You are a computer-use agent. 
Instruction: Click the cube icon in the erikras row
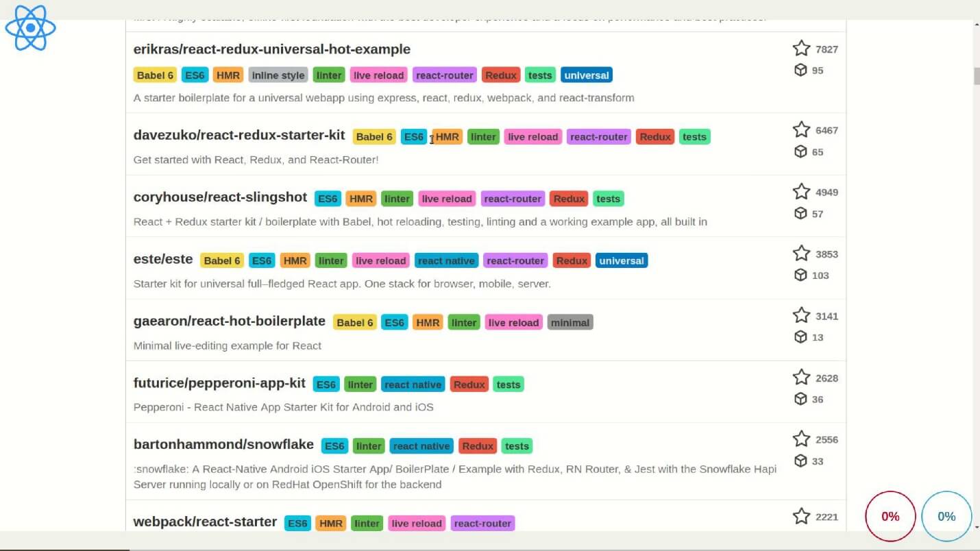[800, 70]
